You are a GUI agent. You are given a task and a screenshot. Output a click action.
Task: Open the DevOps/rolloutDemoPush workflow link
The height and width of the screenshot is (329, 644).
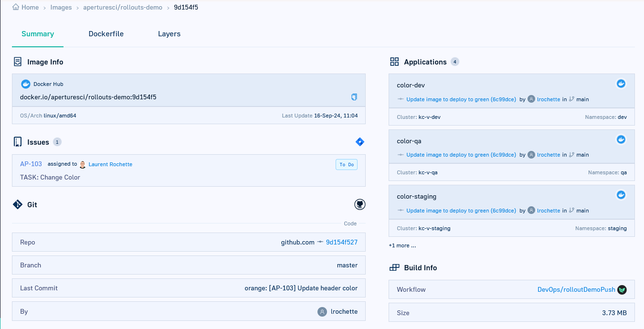575,289
